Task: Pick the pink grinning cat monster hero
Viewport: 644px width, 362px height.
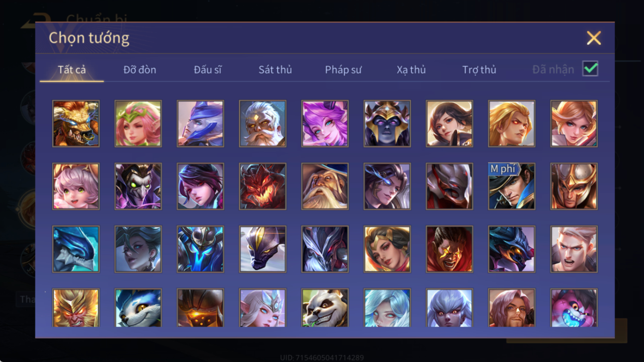Action: click(x=574, y=308)
